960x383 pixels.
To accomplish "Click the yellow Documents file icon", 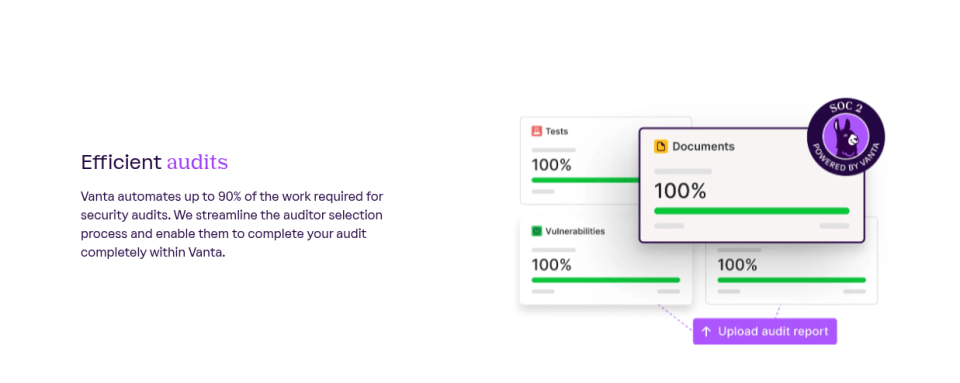I will pyautogui.click(x=661, y=146).
